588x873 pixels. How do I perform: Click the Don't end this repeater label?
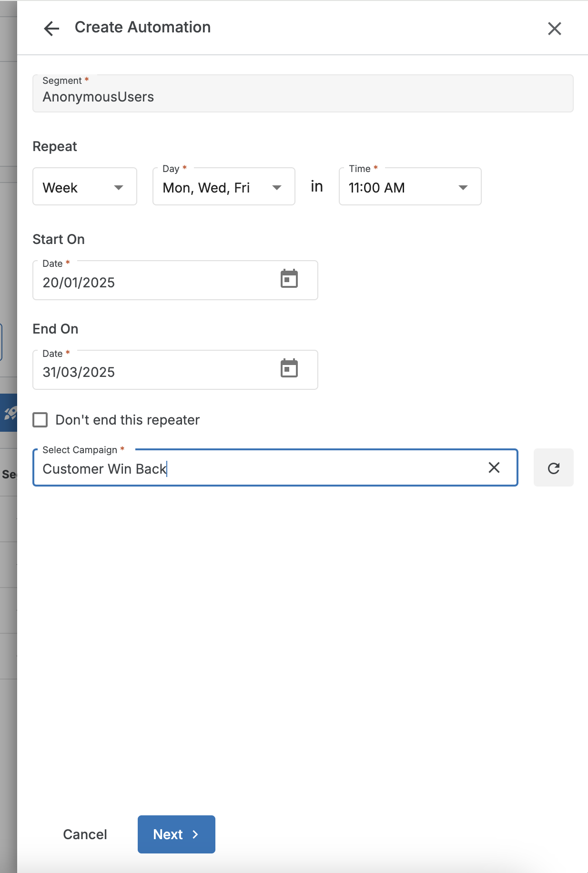[x=127, y=420]
